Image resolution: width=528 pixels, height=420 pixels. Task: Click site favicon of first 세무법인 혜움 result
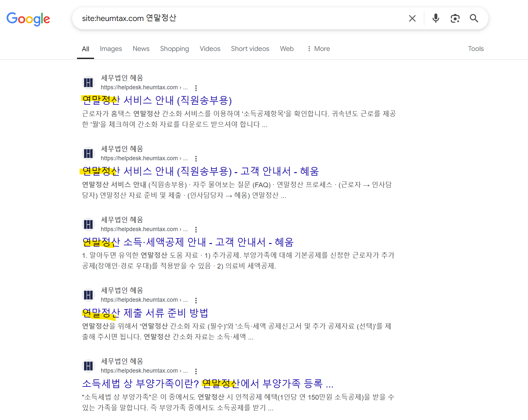point(88,83)
